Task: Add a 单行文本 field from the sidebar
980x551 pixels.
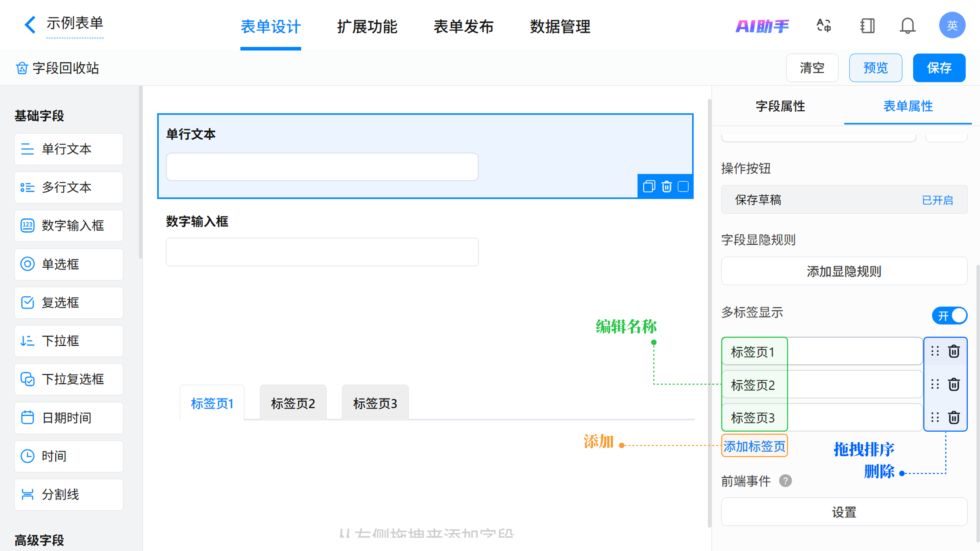Action: coord(69,149)
